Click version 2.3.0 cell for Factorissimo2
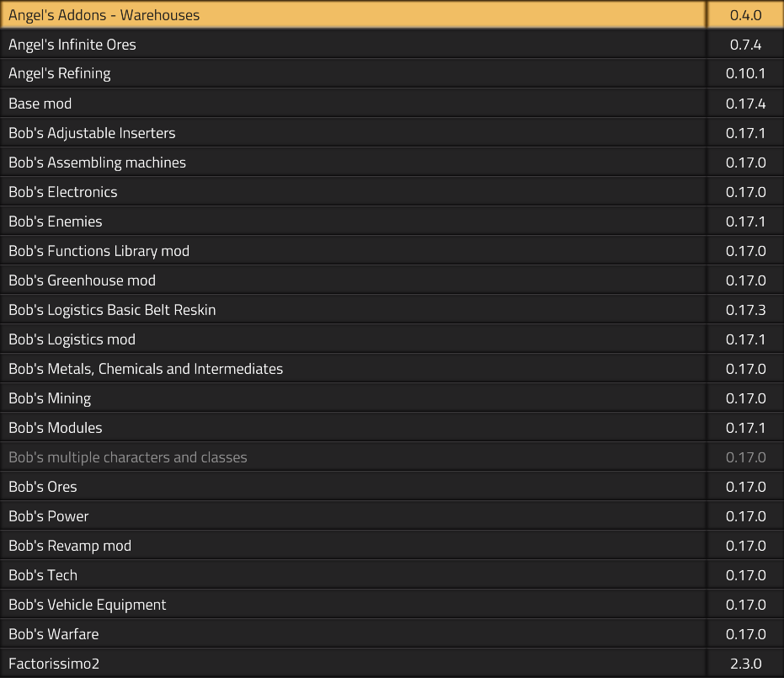The width and height of the screenshot is (784, 678). click(x=745, y=664)
